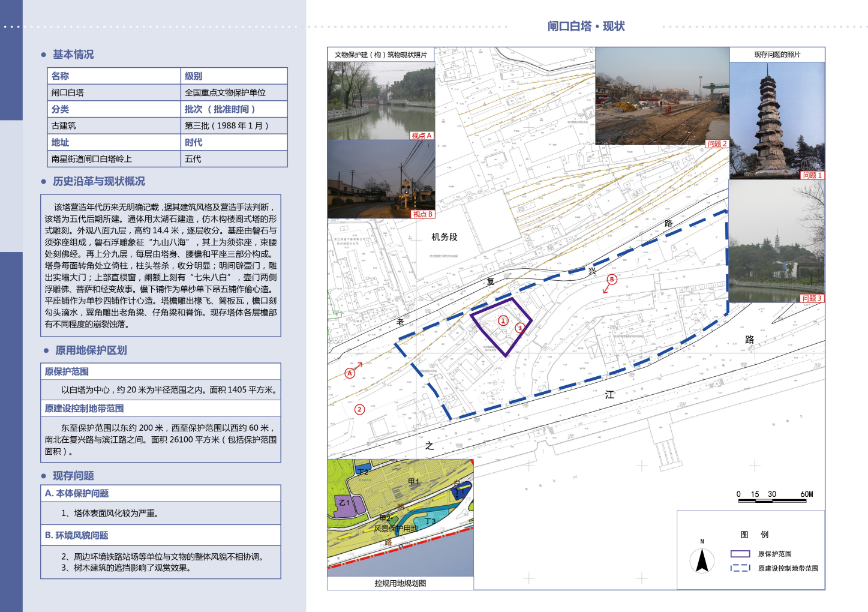Image resolution: width=868 pixels, height=612 pixels.
Task: Click the 原用地保护区划 section heading
Action: [91, 350]
